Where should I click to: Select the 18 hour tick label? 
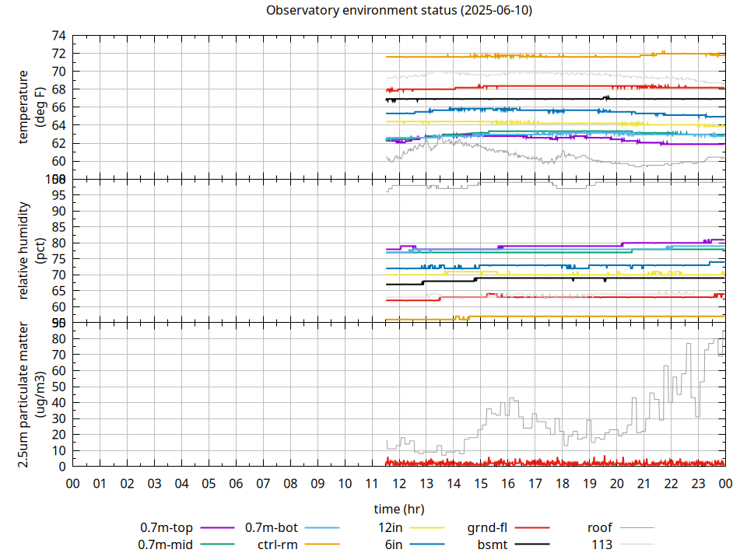[x=562, y=483]
